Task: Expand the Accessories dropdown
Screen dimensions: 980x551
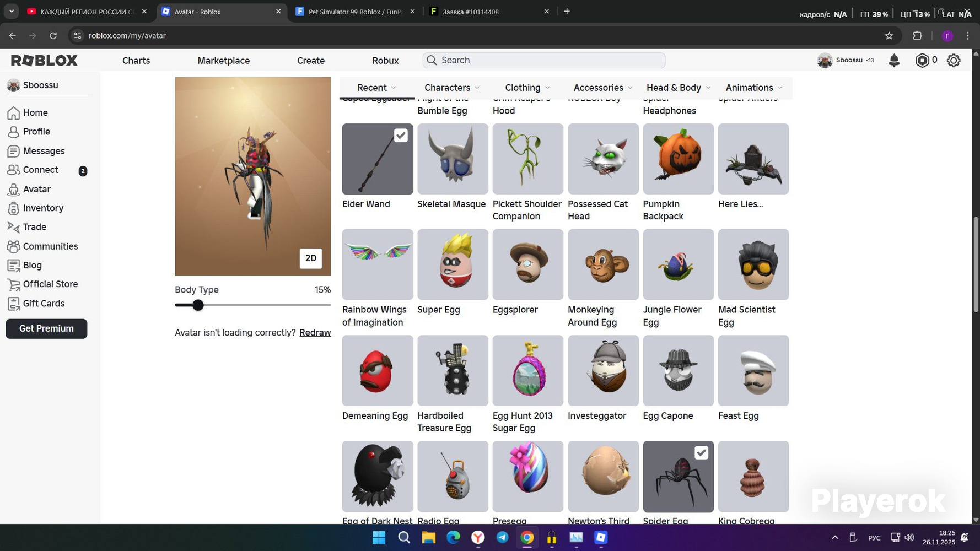Action: [x=603, y=88]
